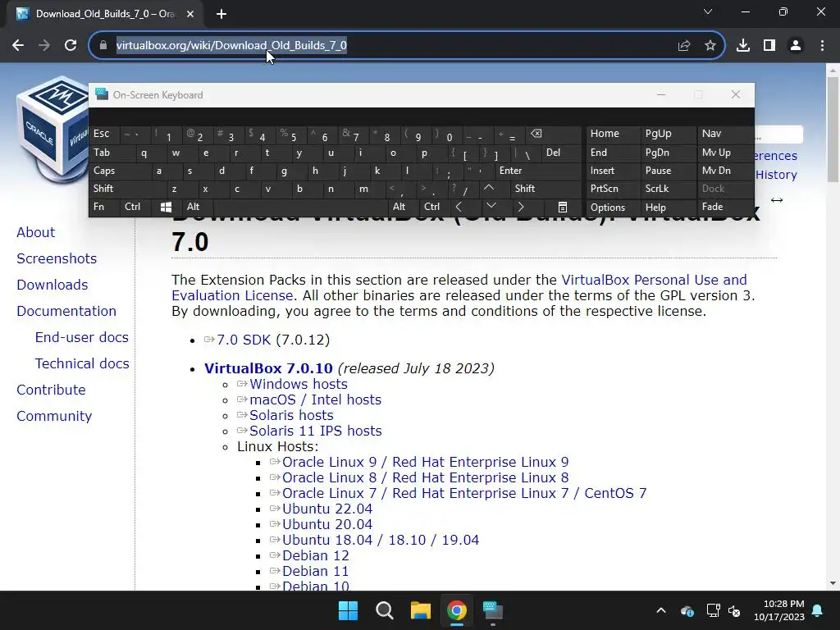Viewport: 840px width, 630px height.
Task: Open the tab search chevron
Action: (708, 11)
